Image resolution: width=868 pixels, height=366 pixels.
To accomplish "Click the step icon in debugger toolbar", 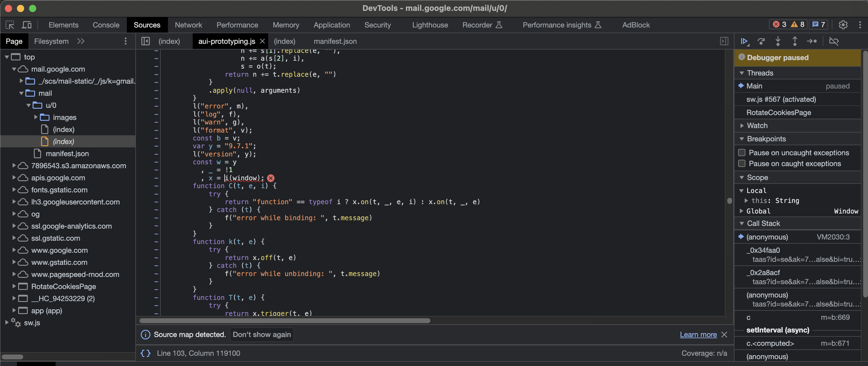I will click(812, 41).
